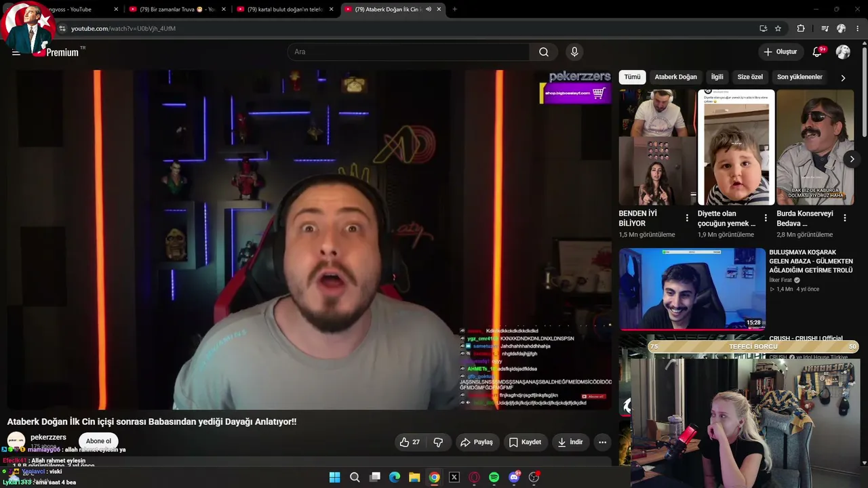Open the X app on the taskbar

click(x=454, y=477)
